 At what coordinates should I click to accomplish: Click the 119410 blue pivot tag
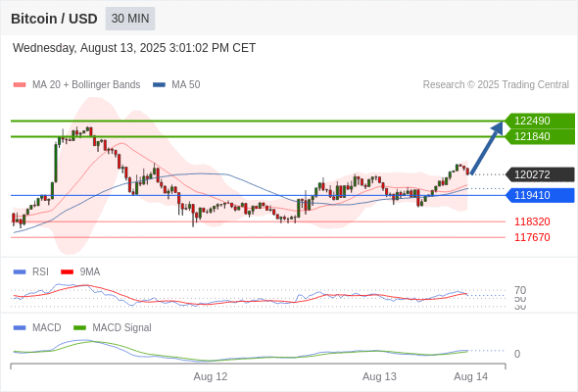[540, 195]
